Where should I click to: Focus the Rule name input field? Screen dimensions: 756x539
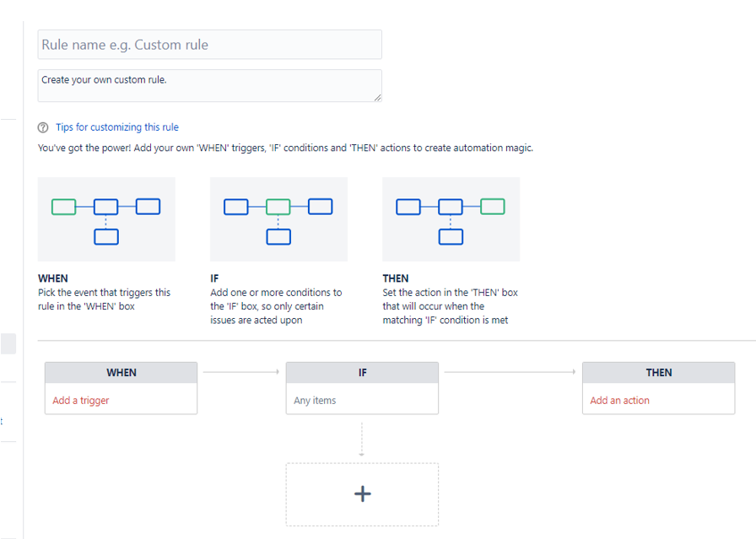tap(209, 45)
